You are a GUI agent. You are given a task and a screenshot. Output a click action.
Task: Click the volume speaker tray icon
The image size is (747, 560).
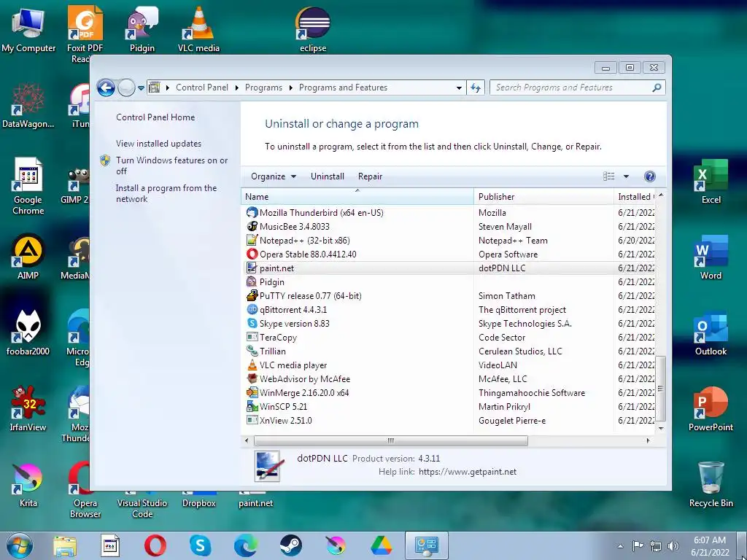coord(673,546)
